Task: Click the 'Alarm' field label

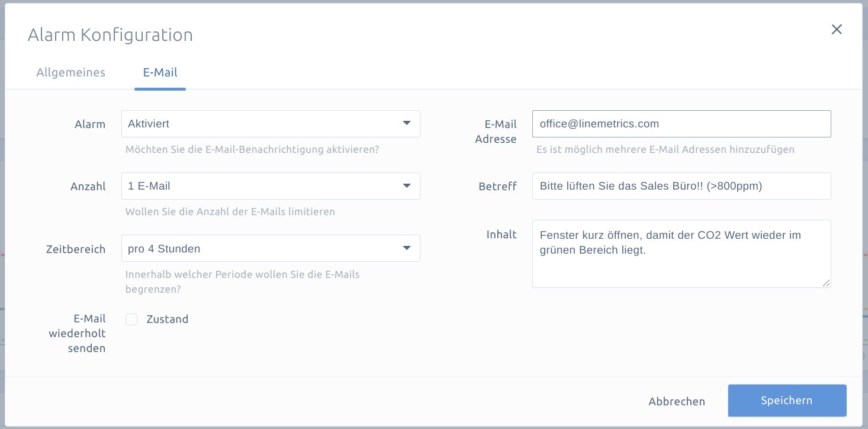Action: tap(90, 124)
